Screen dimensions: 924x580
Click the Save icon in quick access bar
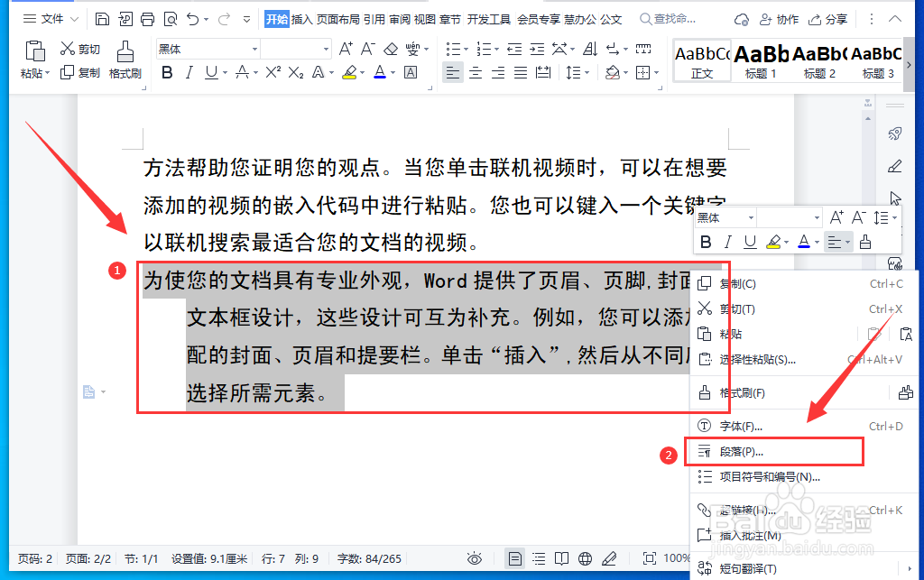pos(102,20)
